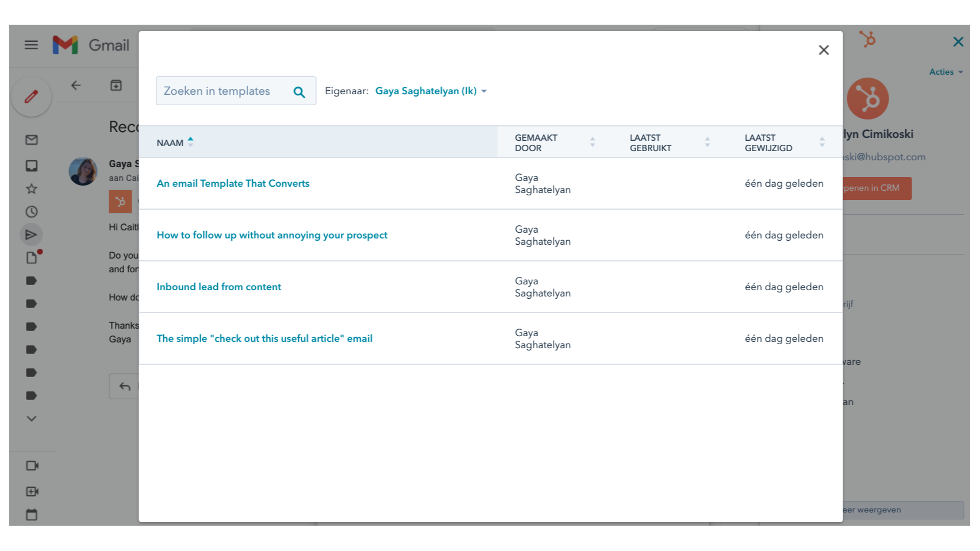Open How to follow up without annoying template
The width and height of the screenshot is (980, 551).
pos(272,235)
